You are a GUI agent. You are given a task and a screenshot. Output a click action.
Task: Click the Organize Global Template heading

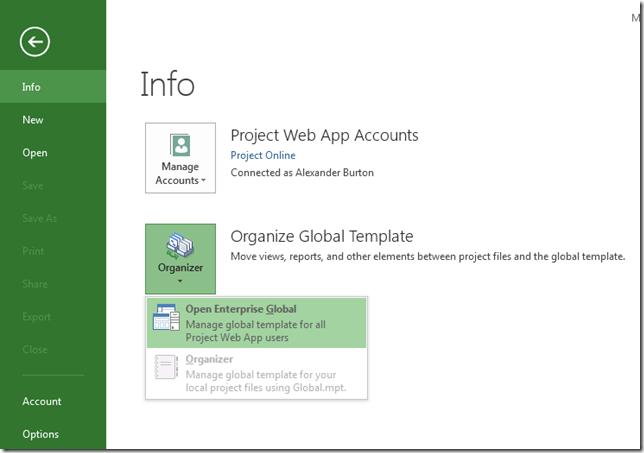(x=322, y=237)
